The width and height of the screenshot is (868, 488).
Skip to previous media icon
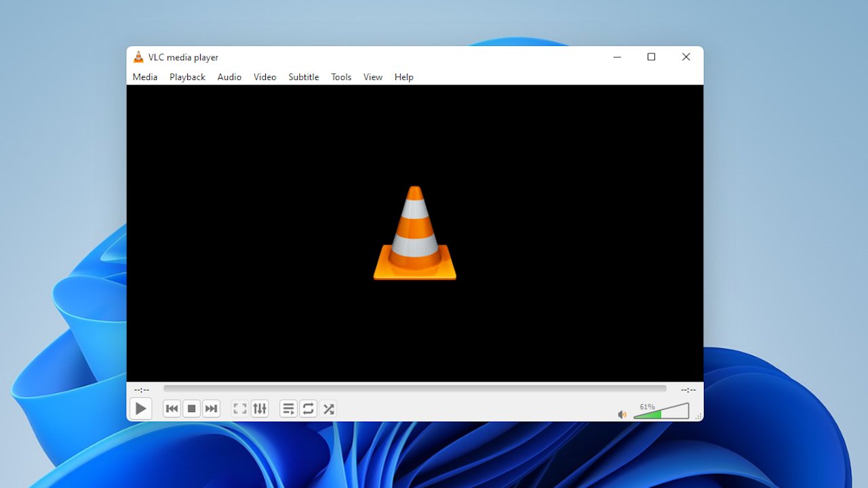172,408
